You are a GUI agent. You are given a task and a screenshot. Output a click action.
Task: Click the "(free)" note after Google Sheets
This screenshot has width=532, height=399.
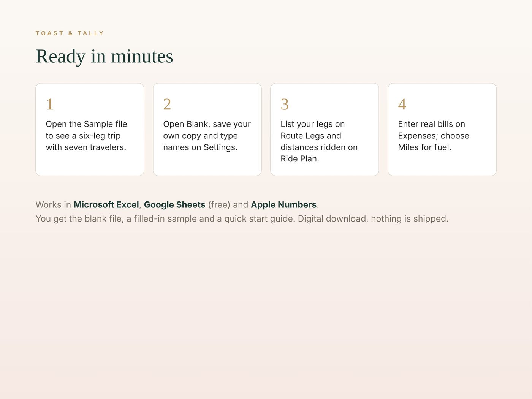click(x=219, y=205)
